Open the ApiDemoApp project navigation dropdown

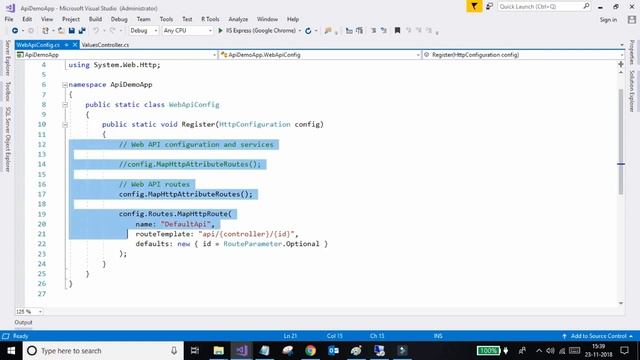(116, 55)
